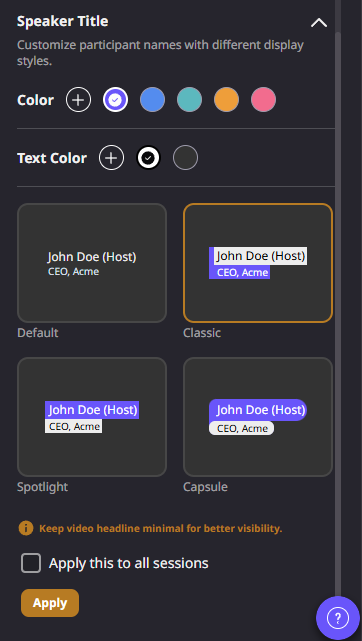Click the info icon beside the visibility tip
Image resolution: width=362 pixels, height=641 pixels.
[26, 528]
